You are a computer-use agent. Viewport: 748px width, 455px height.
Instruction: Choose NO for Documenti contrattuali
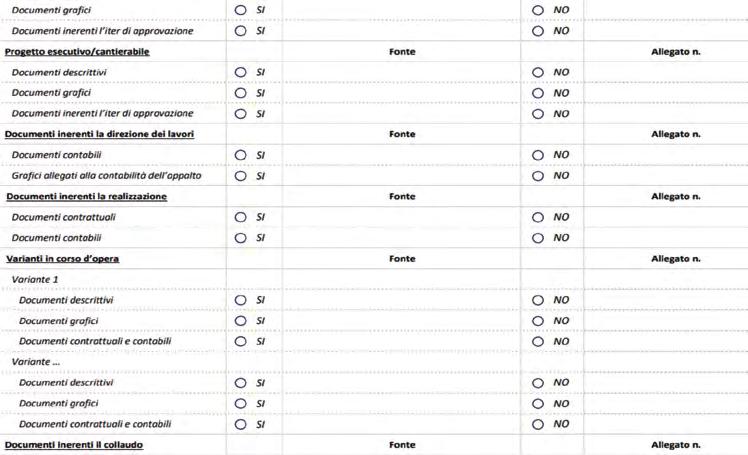538,217
